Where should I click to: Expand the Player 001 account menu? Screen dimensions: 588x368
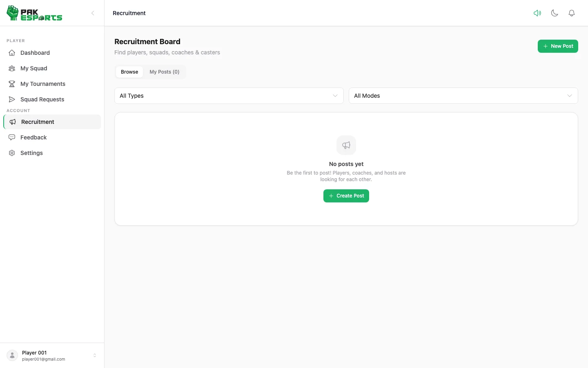pos(52,356)
